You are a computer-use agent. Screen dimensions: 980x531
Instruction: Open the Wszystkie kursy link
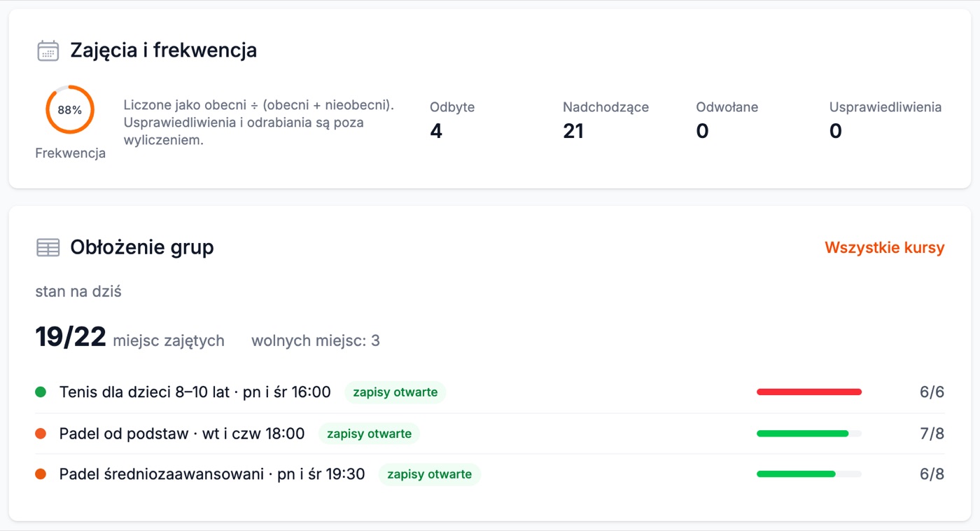click(885, 247)
